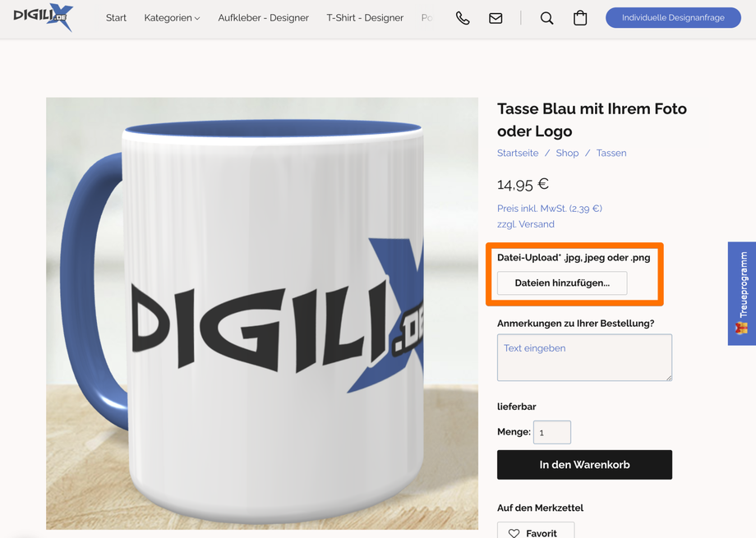Expand the Kategorien dropdown menu
Viewport: 756px width, 538px height.
click(x=172, y=18)
